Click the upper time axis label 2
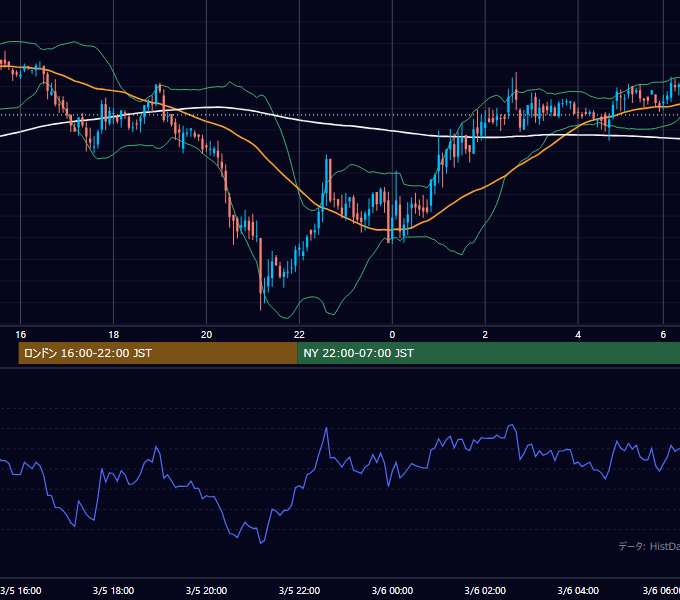The height and width of the screenshot is (600, 680). [485, 335]
